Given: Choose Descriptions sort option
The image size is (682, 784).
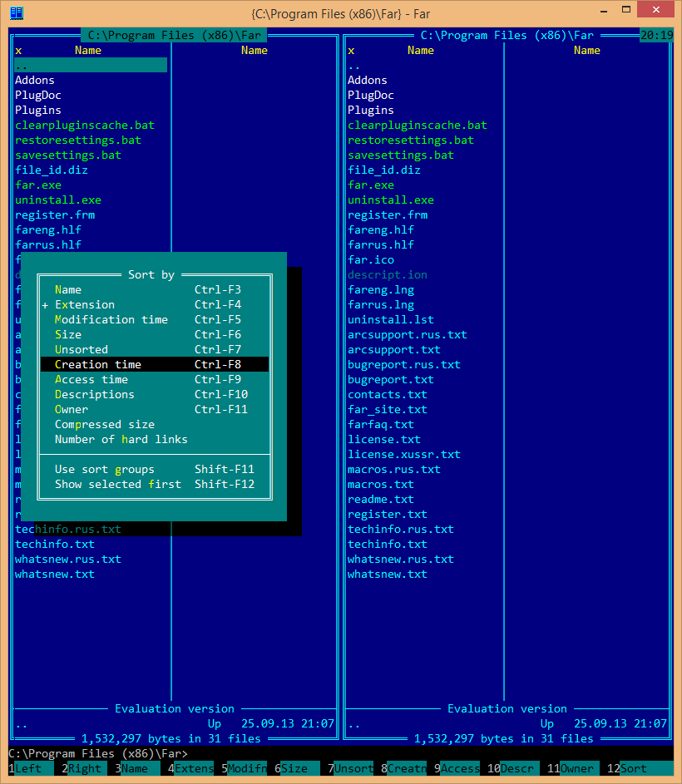Looking at the screenshot, I should click(155, 395).
